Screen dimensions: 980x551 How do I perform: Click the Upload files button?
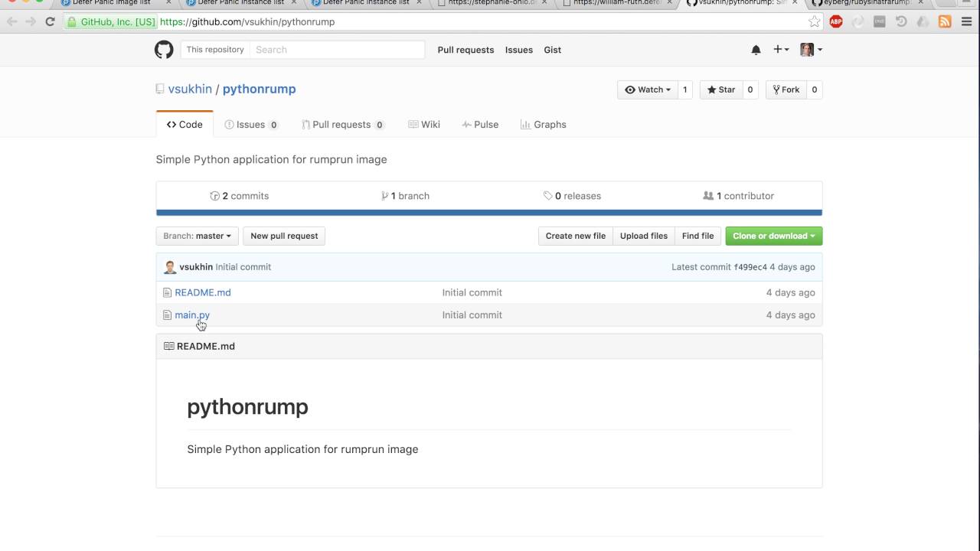(644, 236)
